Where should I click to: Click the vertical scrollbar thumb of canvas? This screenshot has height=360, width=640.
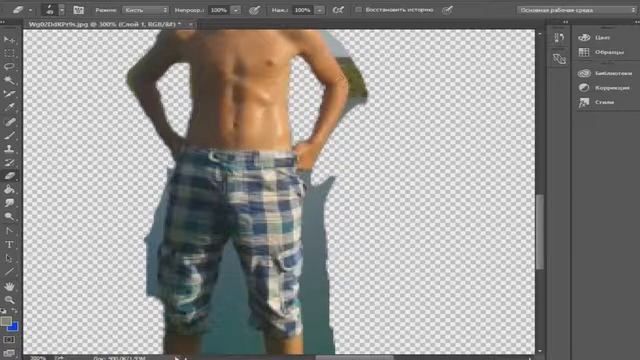click(x=540, y=231)
